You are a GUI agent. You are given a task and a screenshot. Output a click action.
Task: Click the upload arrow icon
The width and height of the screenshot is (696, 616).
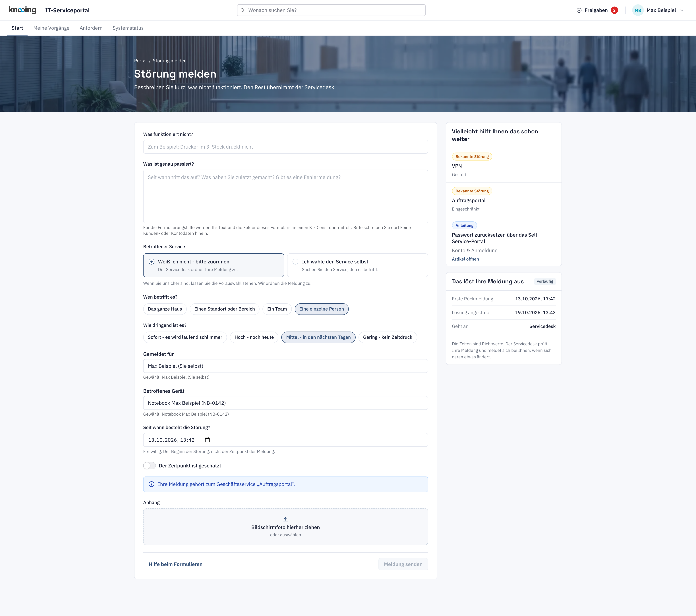[286, 519]
